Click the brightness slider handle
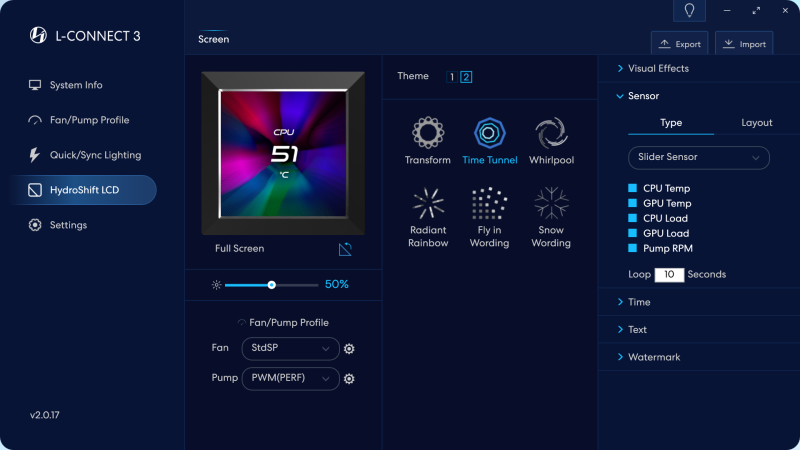Viewport: 800px width, 450px height. (271, 285)
